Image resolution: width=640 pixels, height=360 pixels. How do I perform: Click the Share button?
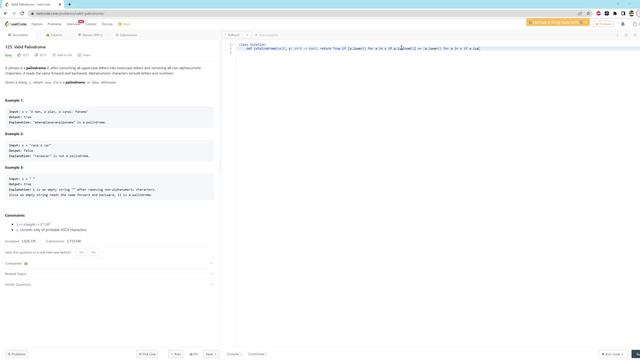(x=84, y=55)
